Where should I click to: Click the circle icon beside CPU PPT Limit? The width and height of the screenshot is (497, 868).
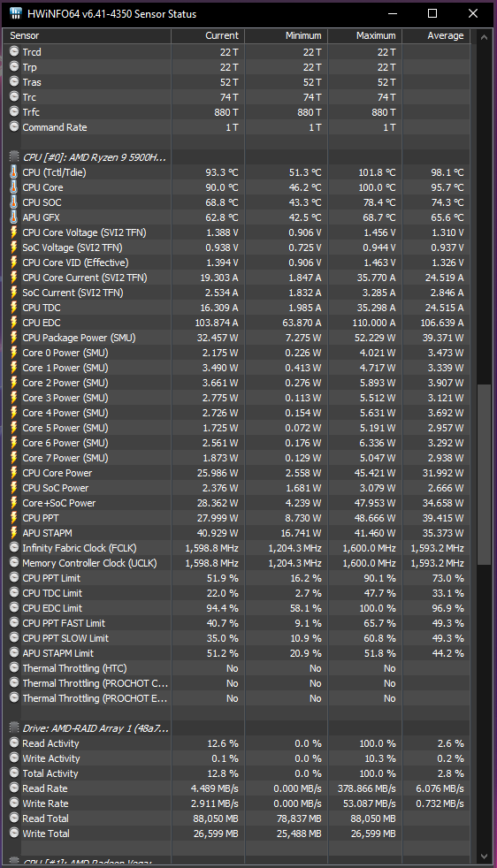tap(14, 577)
